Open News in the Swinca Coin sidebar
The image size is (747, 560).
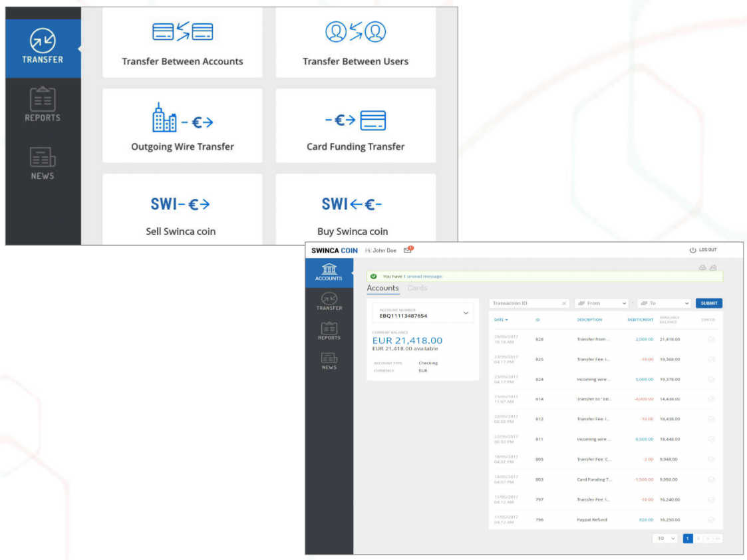(x=329, y=361)
